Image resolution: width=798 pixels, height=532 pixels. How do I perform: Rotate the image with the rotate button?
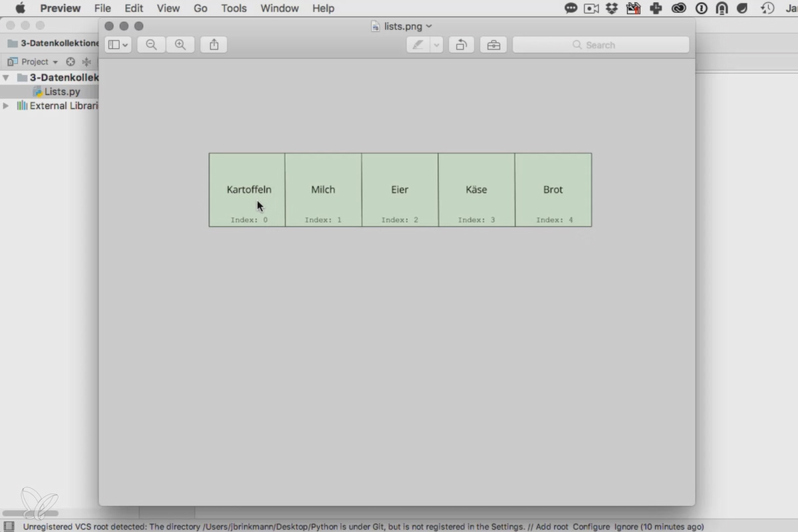[x=461, y=45]
